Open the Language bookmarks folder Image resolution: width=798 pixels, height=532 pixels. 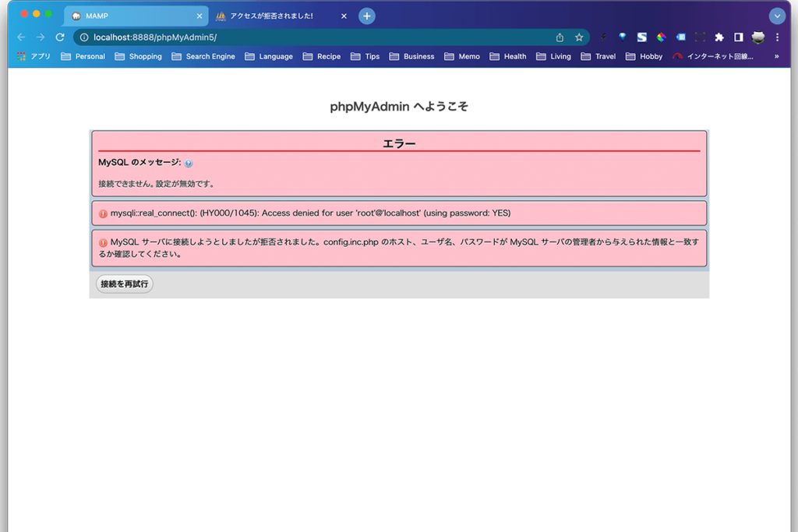pyautogui.click(x=269, y=56)
